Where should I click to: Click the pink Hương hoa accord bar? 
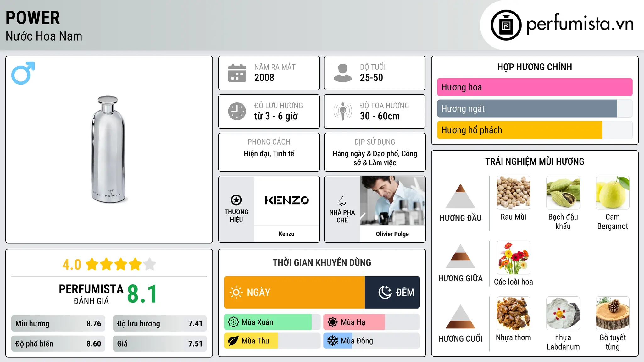[535, 87]
